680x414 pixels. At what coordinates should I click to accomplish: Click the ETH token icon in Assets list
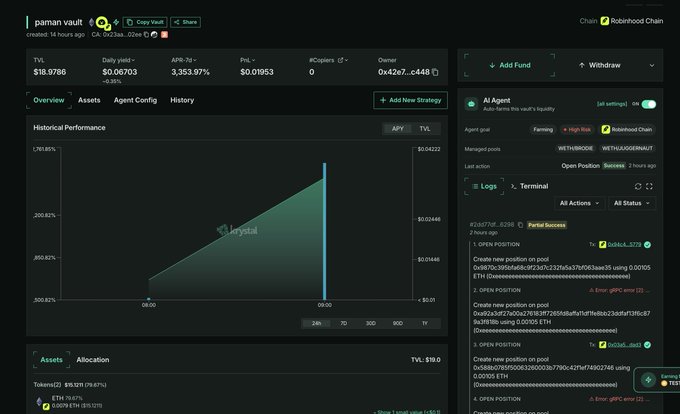point(40,402)
